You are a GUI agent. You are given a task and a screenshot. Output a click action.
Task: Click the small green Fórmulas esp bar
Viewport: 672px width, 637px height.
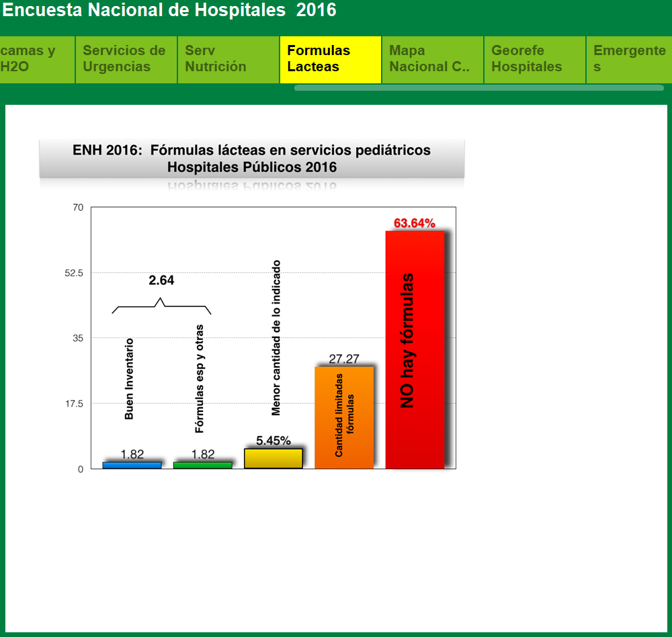pyautogui.click(x=202, y=465)
